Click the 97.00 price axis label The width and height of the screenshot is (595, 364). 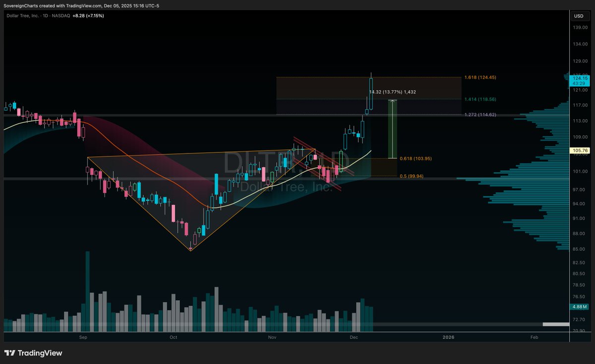tap(580, 190)
